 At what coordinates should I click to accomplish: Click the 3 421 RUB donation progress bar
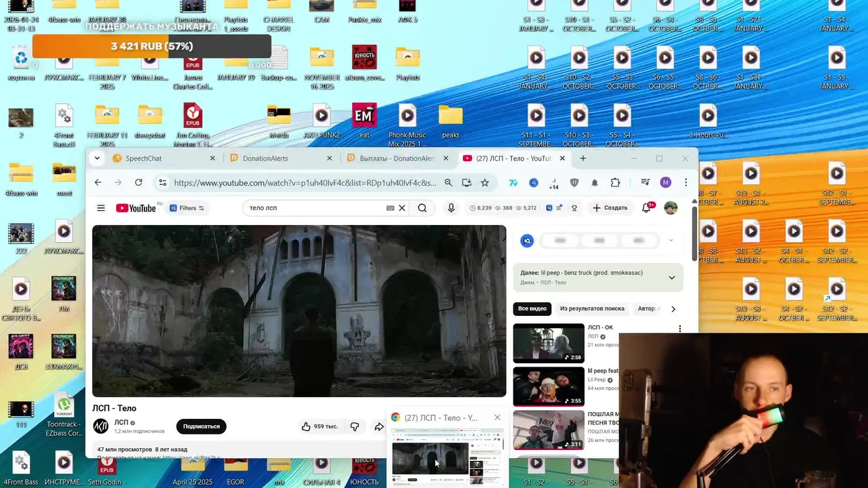(x=152, y=46)
